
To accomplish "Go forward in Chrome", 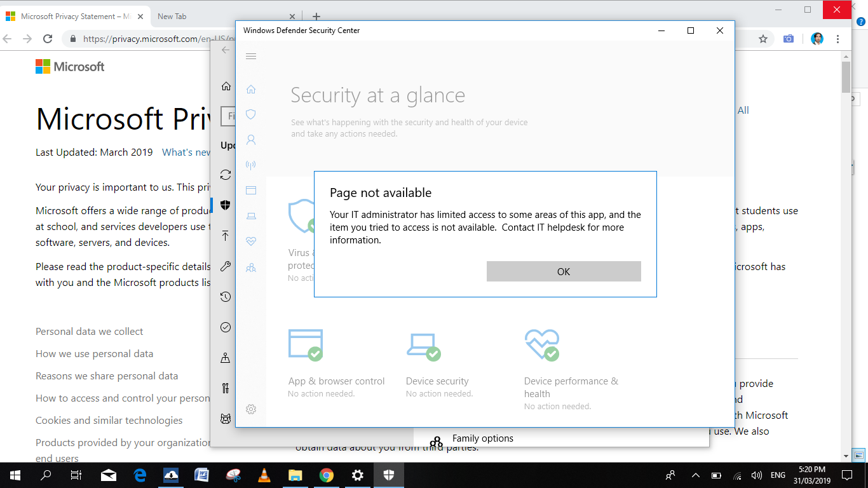I will (x=27, y=39).
